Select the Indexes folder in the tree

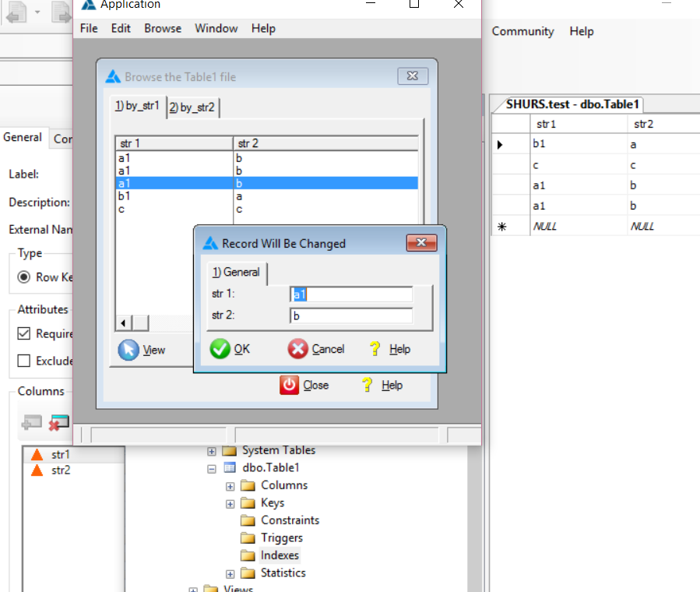click(280, 555)
